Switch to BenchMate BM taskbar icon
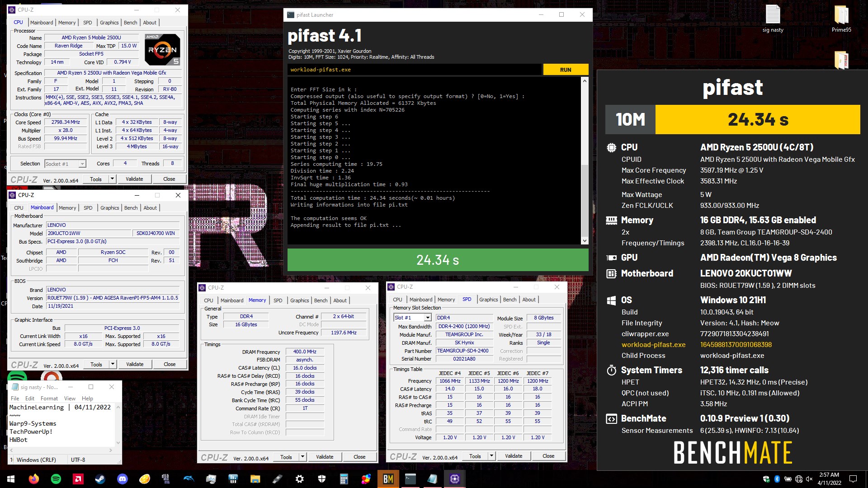This screenshot has width=868, height=488. [388, 479]
